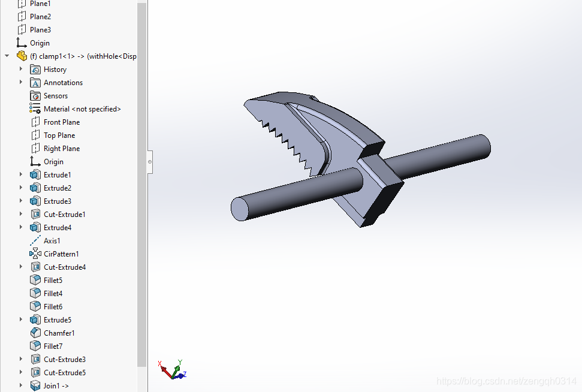Select the Front Plane icon
The height and width of the screenshot is (392, 582).
coord(35,122)
